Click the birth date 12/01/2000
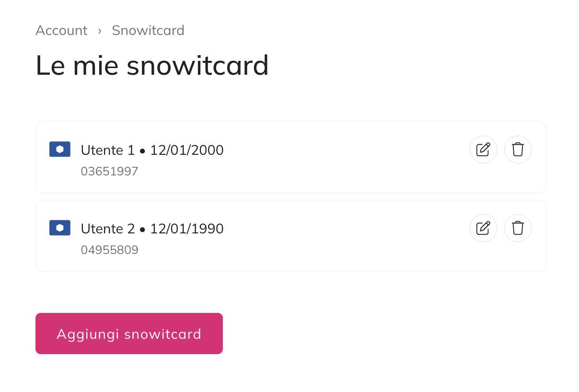The image size is (579, 392). click(187, 150)
